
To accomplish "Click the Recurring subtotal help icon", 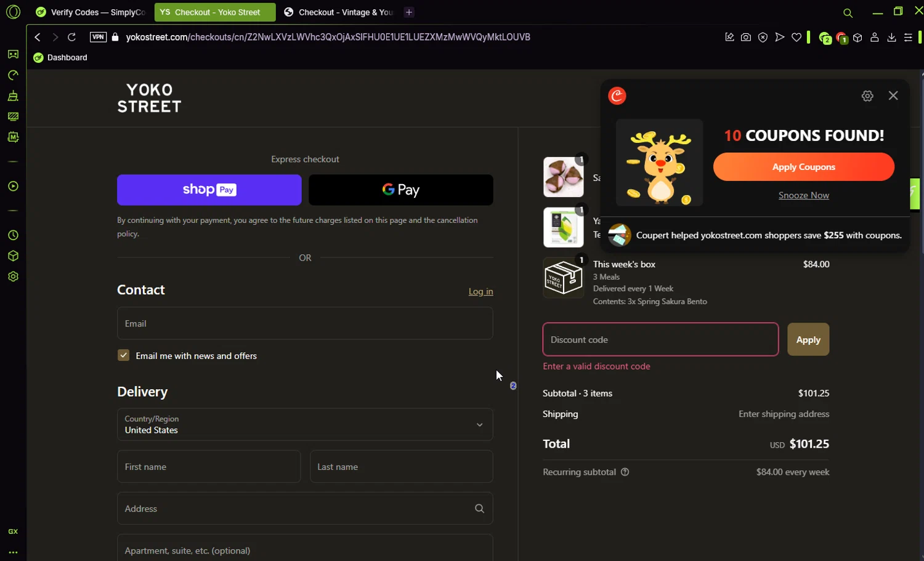I will (x=625, y=472).
